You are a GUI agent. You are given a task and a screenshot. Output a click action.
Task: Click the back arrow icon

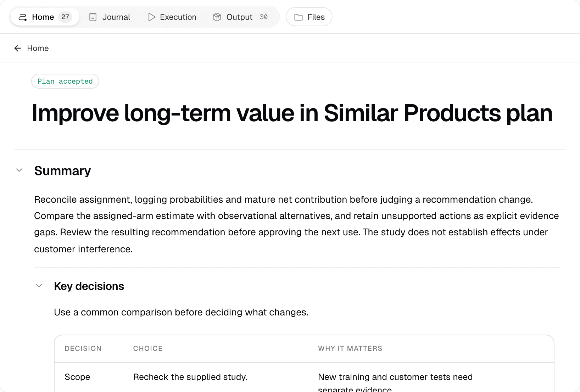(x=18, y=48)
